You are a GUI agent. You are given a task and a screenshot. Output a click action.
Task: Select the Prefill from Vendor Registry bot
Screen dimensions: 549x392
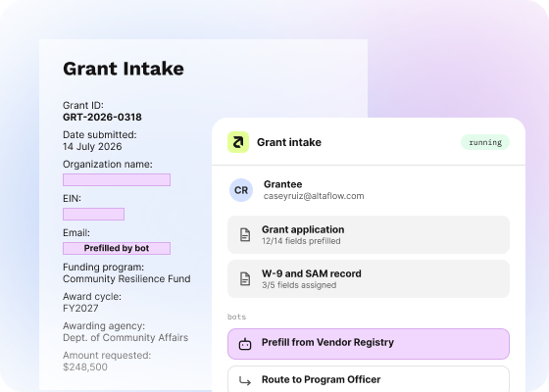click(369, 344)
